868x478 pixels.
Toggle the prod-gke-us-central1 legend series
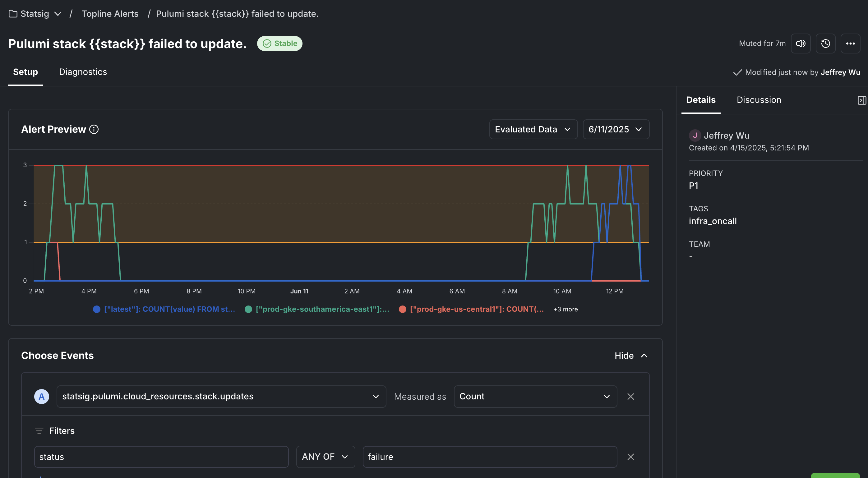click(x=471, y=309)
